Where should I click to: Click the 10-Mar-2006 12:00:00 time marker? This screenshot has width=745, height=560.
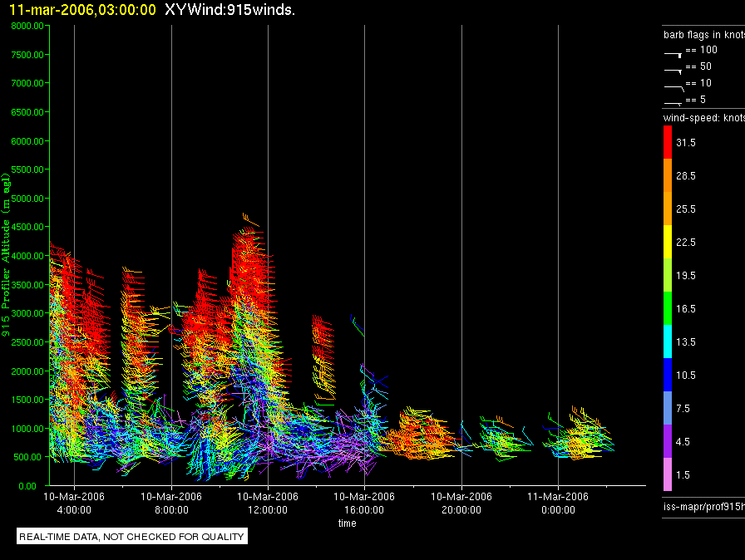(x=268, y=503)
